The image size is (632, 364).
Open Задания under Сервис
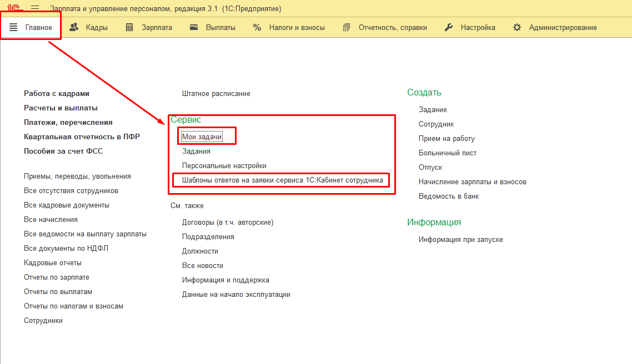[x=196, y=151]
